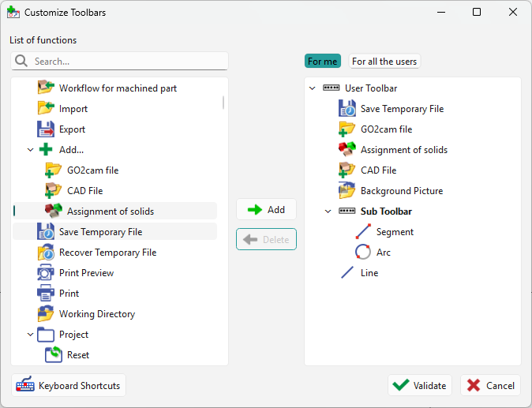Screen dimensions: 532x408
Task: Collapse the User Toolbar node
Action: 313,88
